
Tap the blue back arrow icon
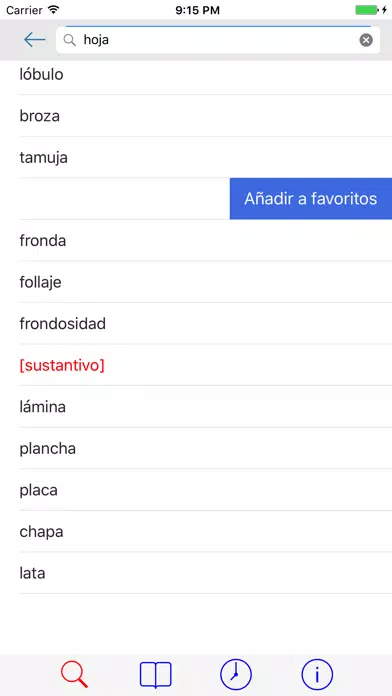point(35,40)
